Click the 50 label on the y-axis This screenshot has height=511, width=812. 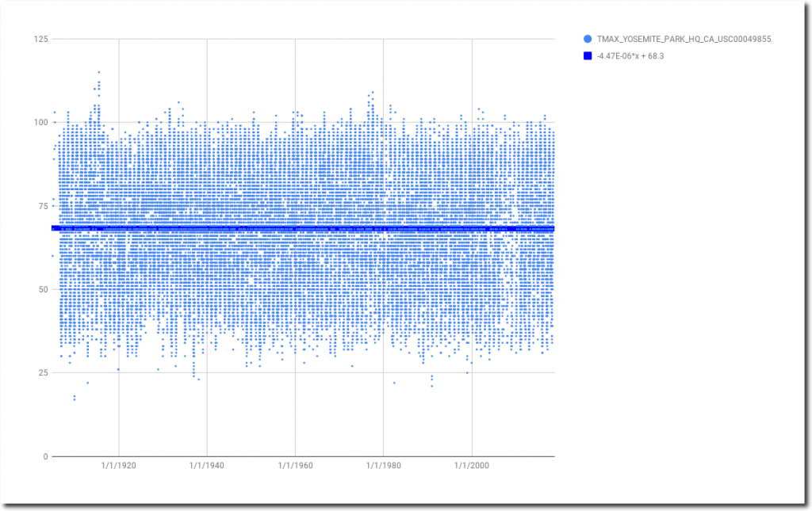click(42, 289)
